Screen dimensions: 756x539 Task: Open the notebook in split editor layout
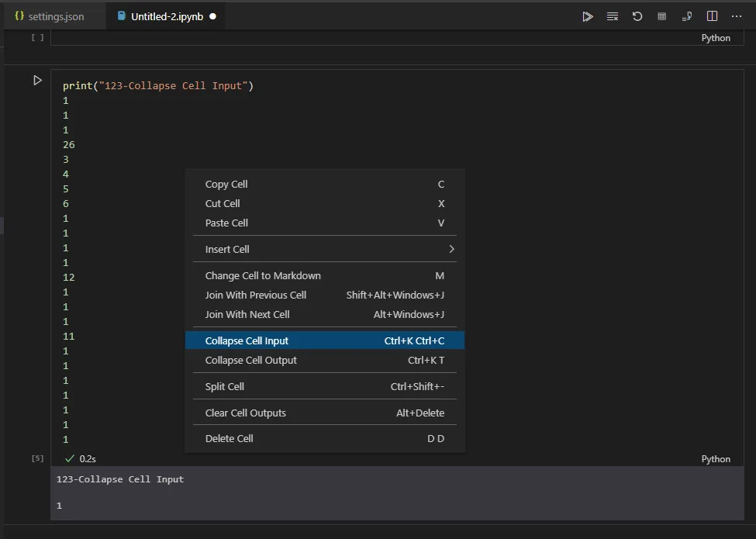(x=712, y=16)
